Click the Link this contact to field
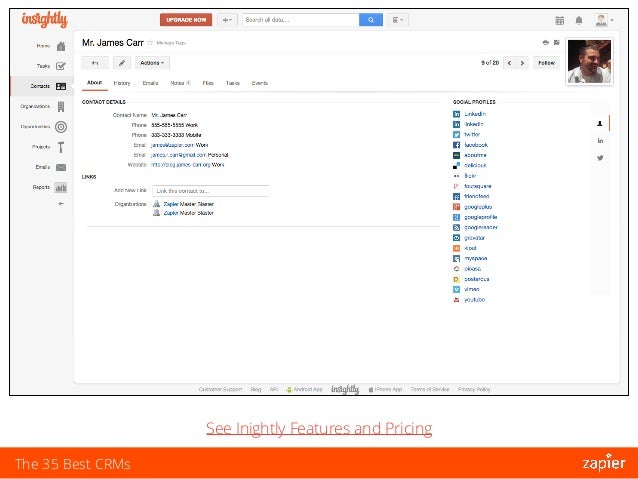The image size is (638, 479). coord(211,190)
